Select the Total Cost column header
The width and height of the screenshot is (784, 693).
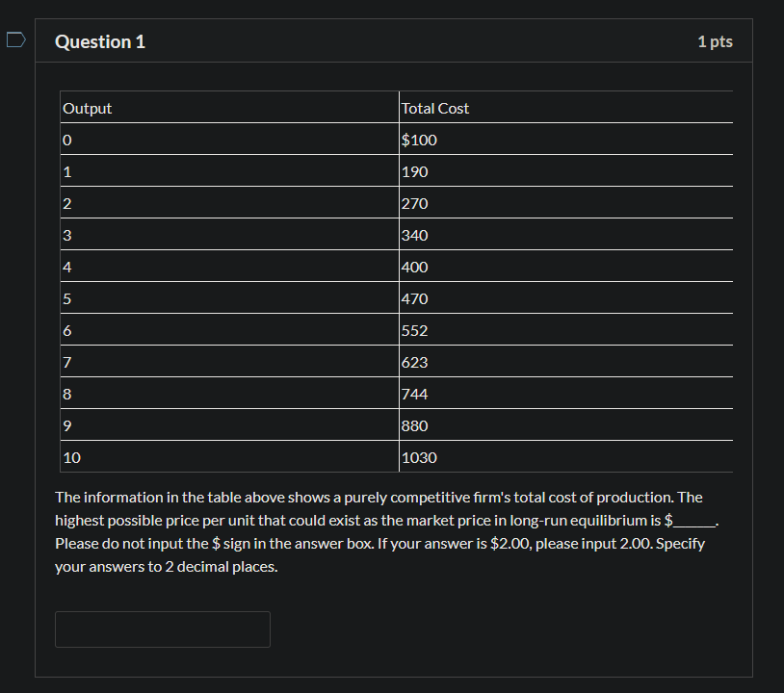435,108
